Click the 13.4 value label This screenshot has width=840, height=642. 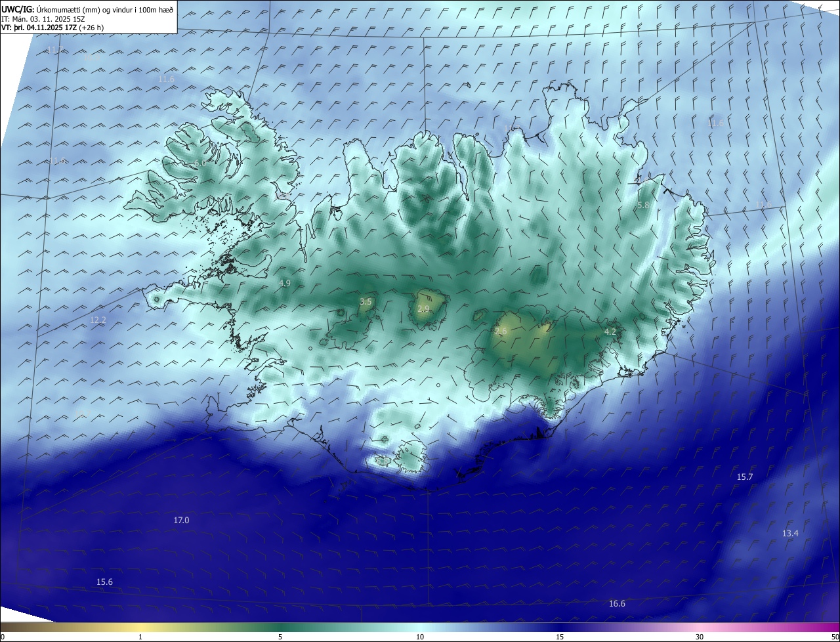[790, 534]
